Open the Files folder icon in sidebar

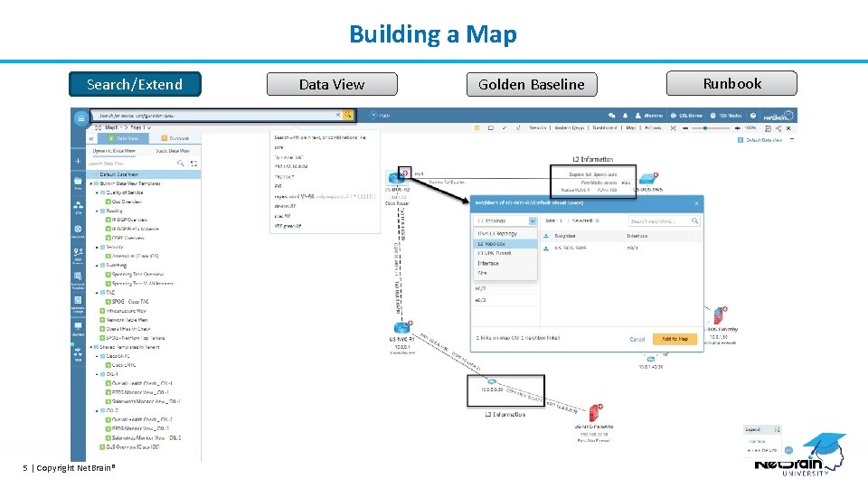pos(78,182)
